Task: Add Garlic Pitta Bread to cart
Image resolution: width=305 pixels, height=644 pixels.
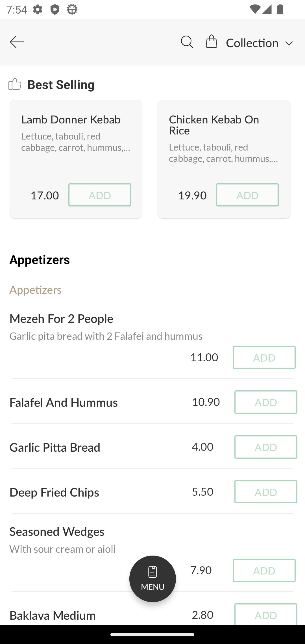Action: click(x=265, y=447)
